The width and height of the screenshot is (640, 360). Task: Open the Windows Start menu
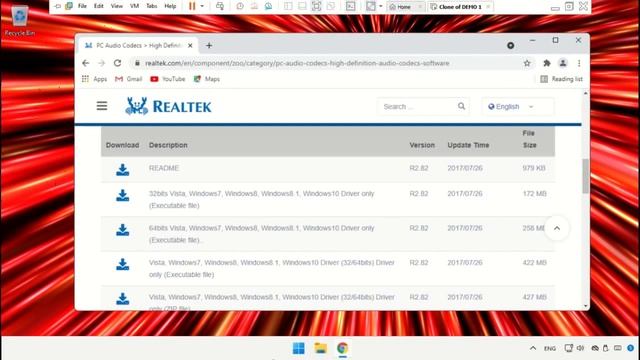299,348
